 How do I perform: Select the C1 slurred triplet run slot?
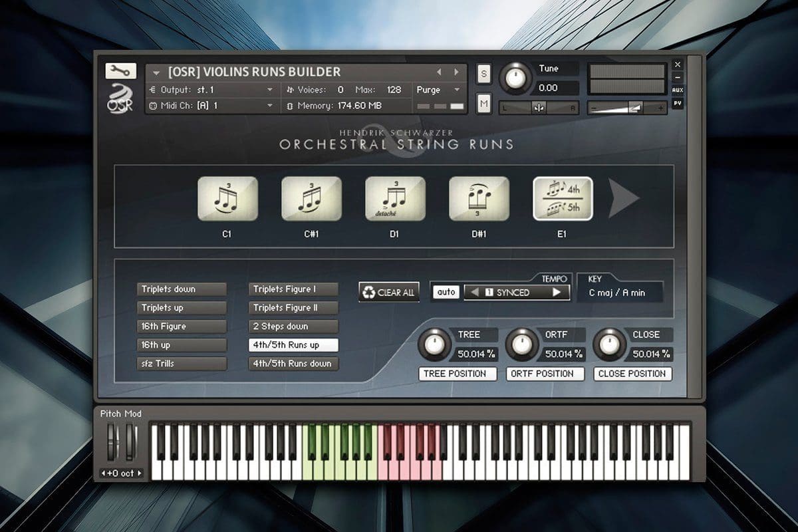(227, 198)
